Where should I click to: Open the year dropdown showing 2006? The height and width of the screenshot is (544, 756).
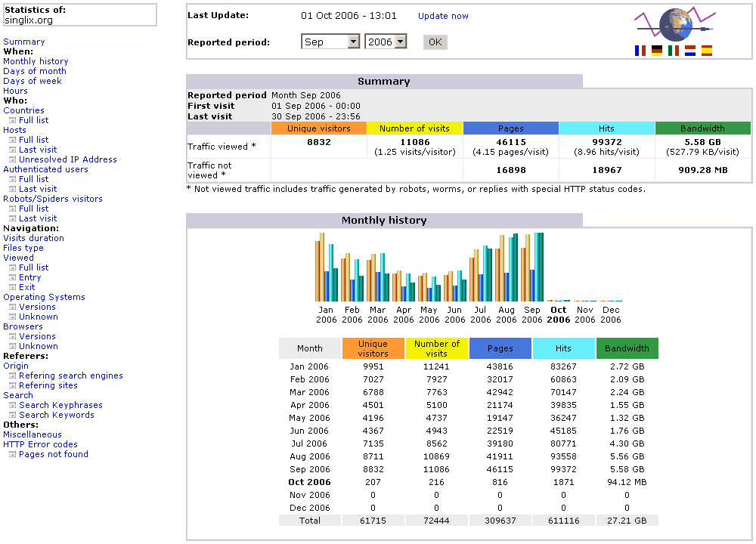coord(386,42)
